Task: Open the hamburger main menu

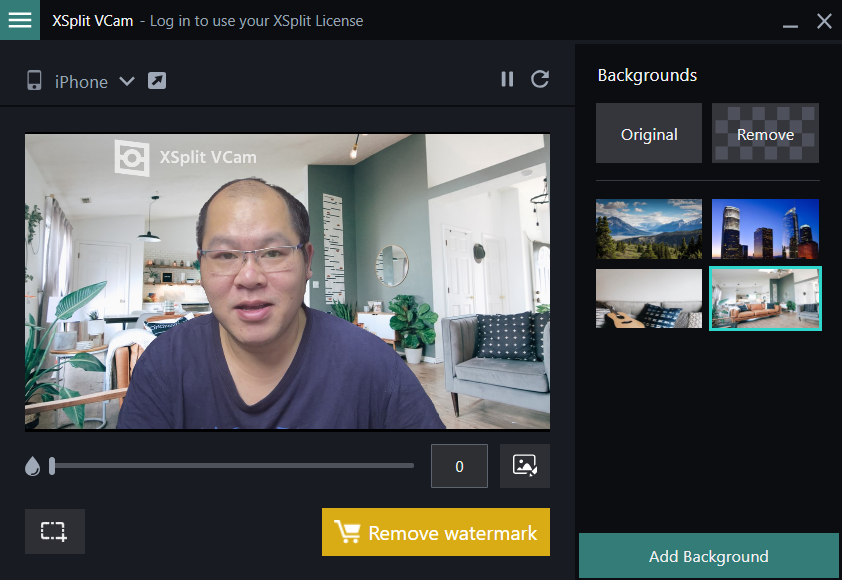Action: point(20,20)
